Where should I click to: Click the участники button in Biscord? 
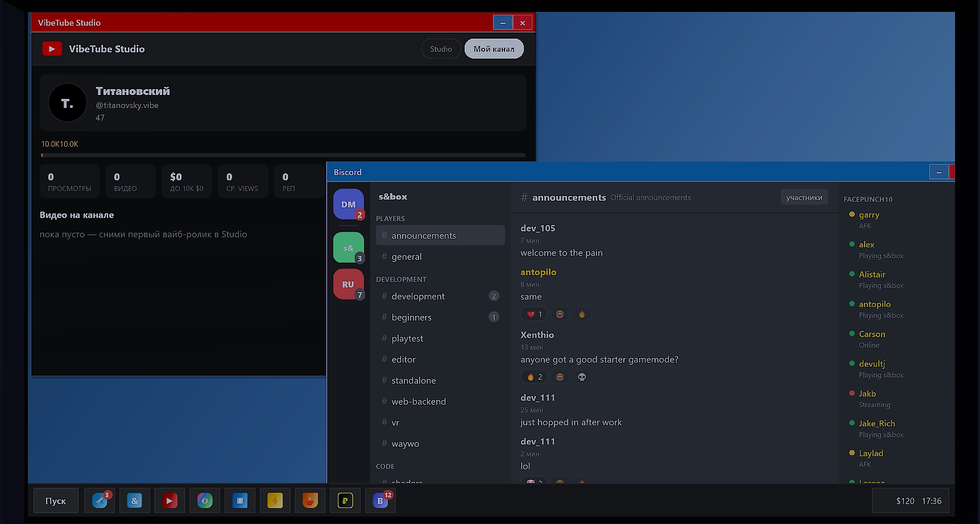coord(804,197)
